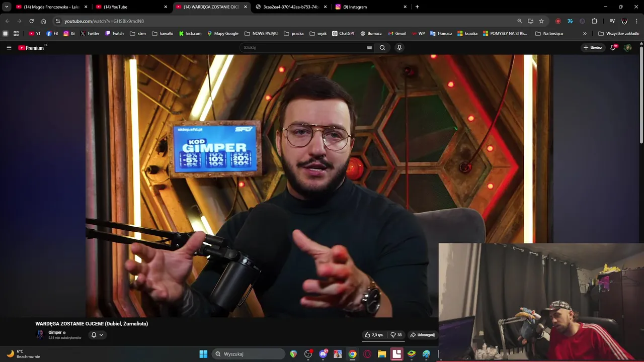644x362 pixels.
Task: Open the Windows Start menu
Action: click(x=203, y=354)
